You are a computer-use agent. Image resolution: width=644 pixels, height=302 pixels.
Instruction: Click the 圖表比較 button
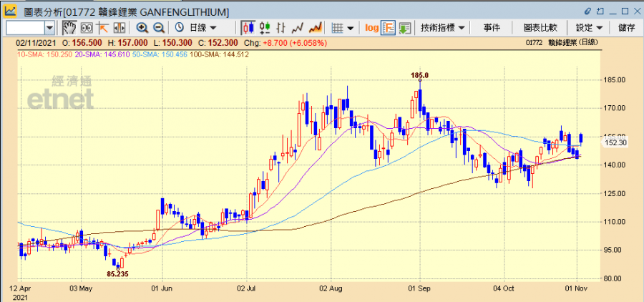point(540,27)
